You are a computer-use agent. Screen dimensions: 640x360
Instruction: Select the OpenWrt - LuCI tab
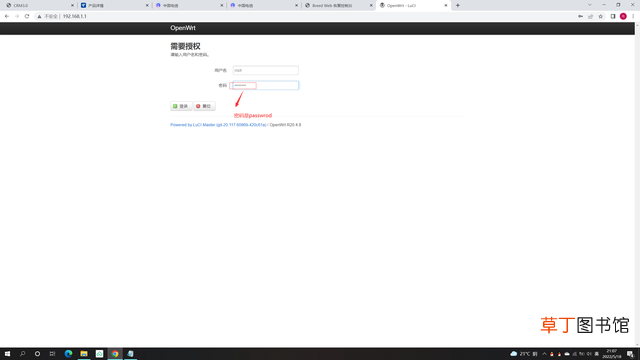click(x=412, y=5)
